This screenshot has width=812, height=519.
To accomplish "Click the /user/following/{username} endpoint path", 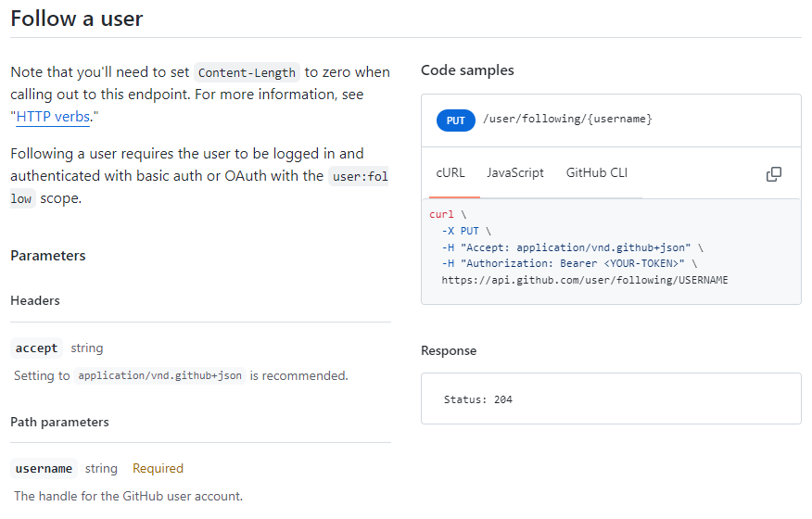I will pyautogui.click(x=567, y=120).
